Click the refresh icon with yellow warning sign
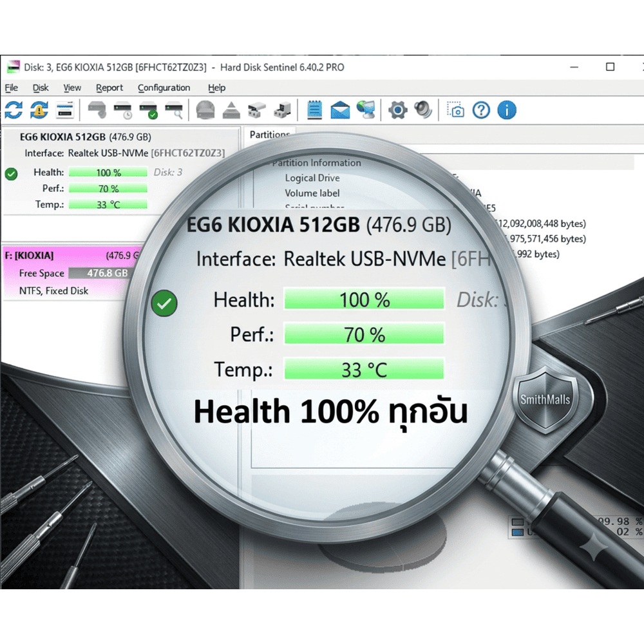Image resolution: width=644 pixels, height=644 pixels. (x=39, y=110)
